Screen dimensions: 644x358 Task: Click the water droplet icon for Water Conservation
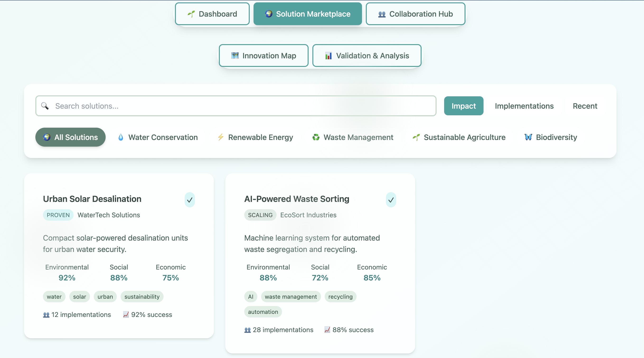click(x=121, y=137)
